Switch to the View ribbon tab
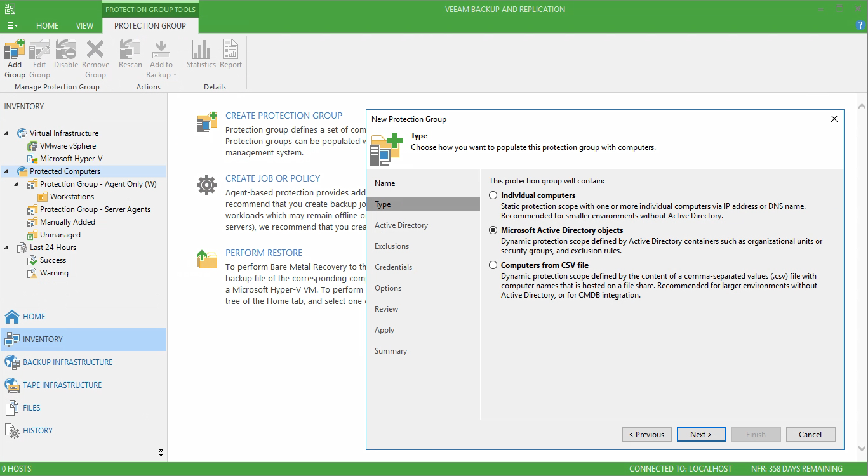This screenshot has width=868, height=476. (84, 26)
